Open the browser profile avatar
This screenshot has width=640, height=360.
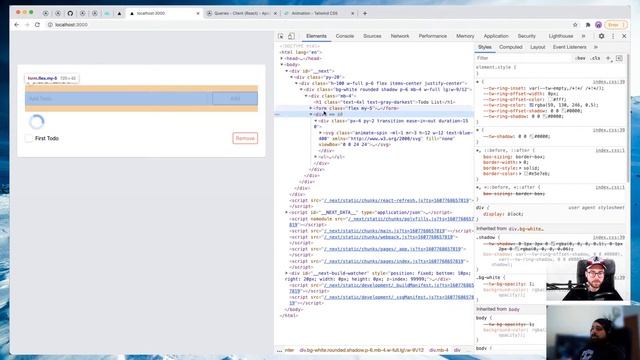(598, 25)
